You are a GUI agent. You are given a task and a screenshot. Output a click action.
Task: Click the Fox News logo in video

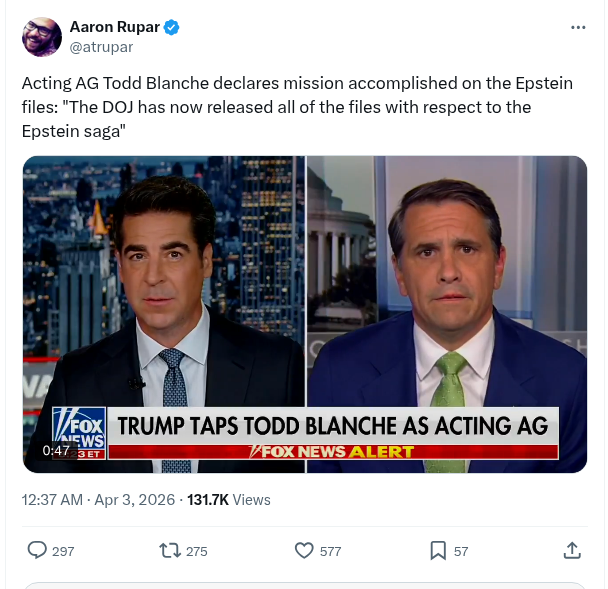77,428
